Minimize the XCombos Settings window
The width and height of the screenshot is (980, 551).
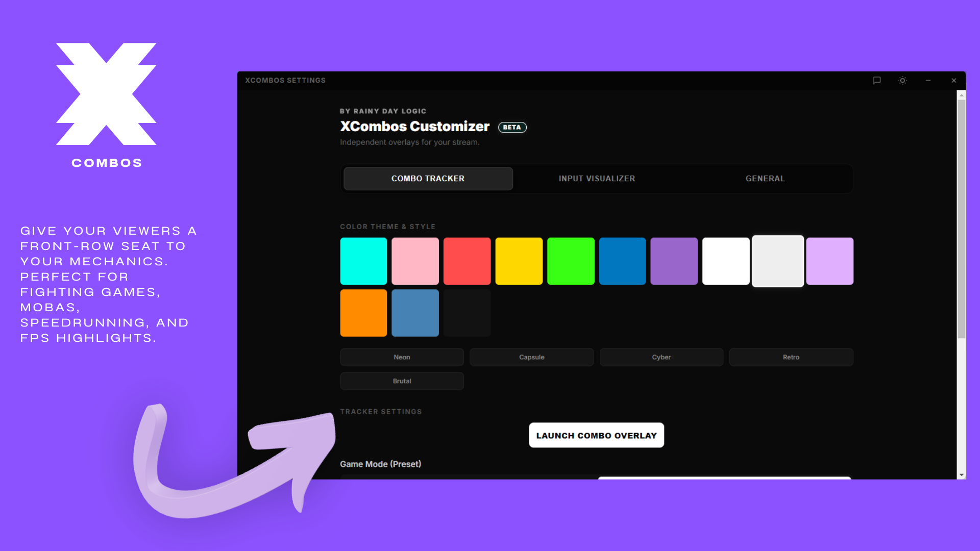tap(928, 80)
